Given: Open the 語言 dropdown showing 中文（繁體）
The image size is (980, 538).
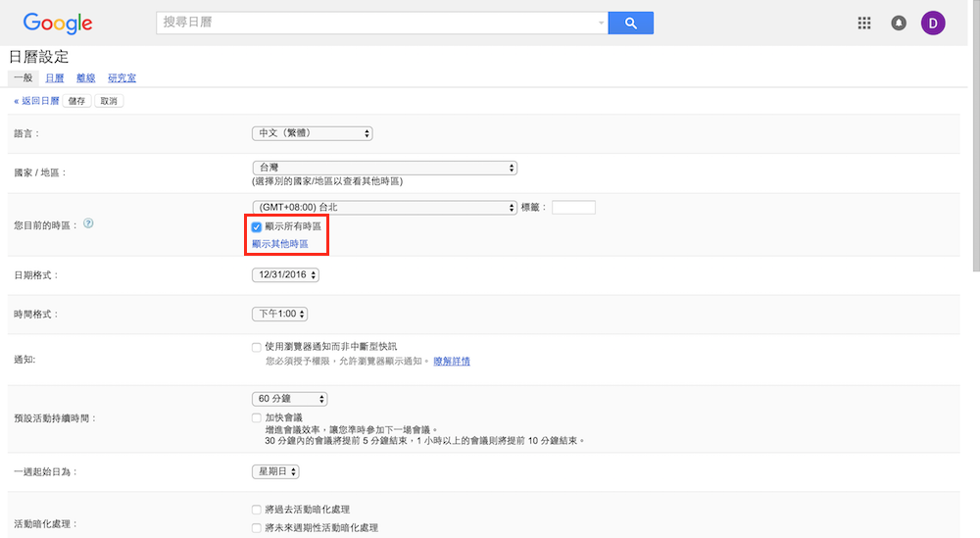Looking at the screenshot, I should click(312, 133).
